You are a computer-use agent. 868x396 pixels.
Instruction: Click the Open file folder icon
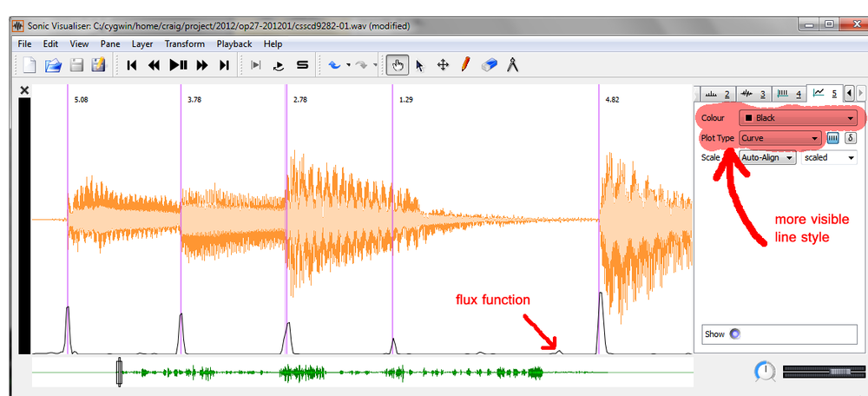coord(53,65)
